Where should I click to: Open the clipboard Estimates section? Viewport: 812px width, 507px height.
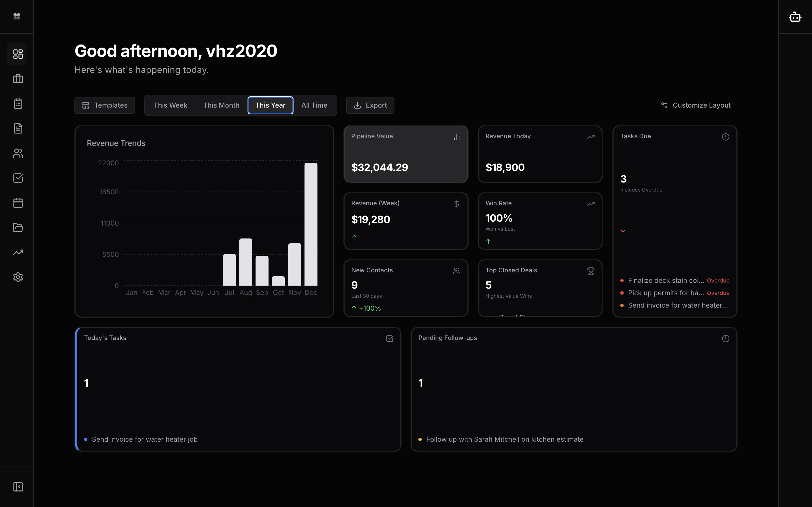pos(17,104)
